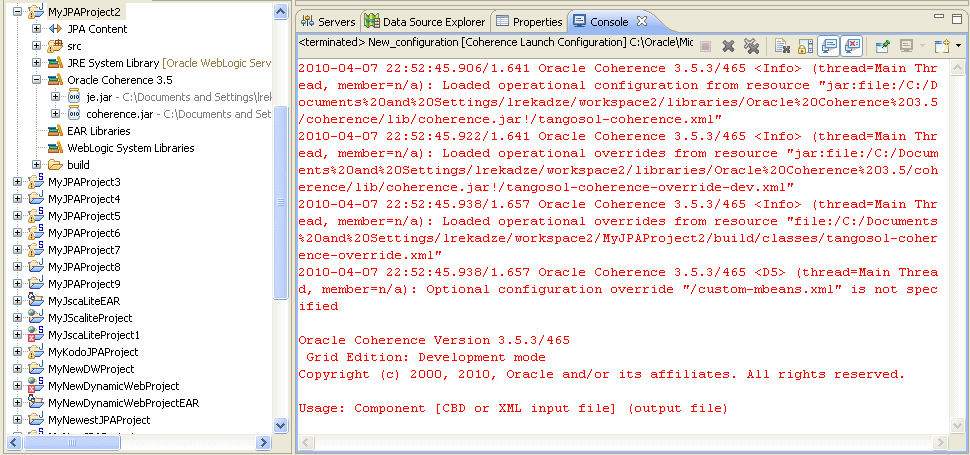Open the Display Selected Console dropdown arrow
This screenshot has height=455, width=970.
[922, 46]
